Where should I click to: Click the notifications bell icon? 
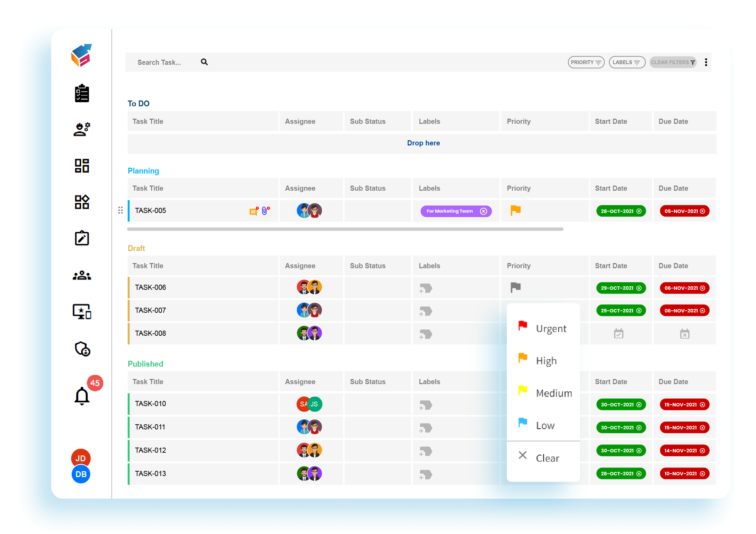[82, 396]
